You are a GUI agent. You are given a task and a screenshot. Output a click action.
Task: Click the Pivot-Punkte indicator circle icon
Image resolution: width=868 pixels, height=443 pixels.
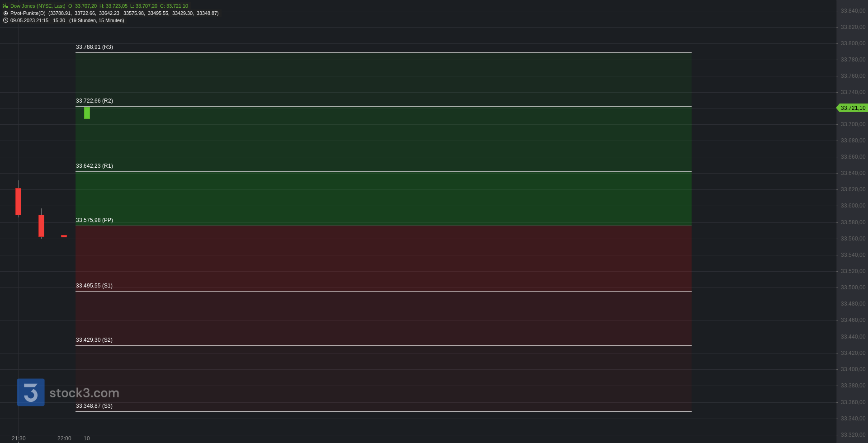pos(5,13)
